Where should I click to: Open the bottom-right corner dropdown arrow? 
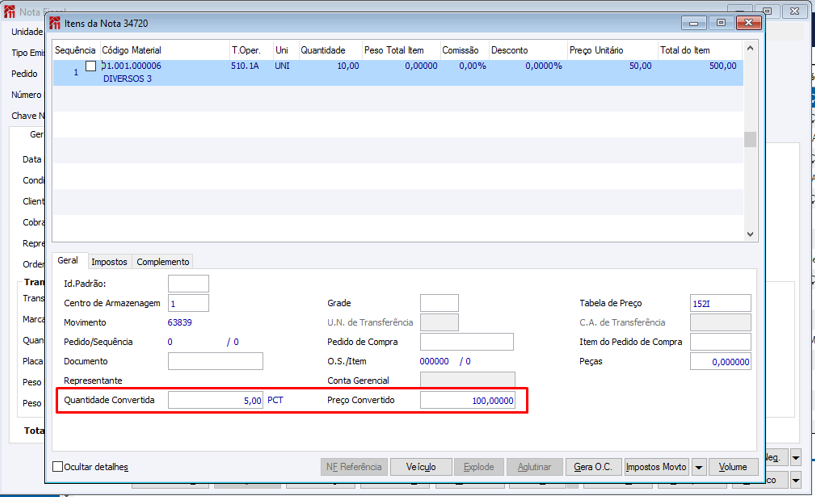click(x=796, y=480)
